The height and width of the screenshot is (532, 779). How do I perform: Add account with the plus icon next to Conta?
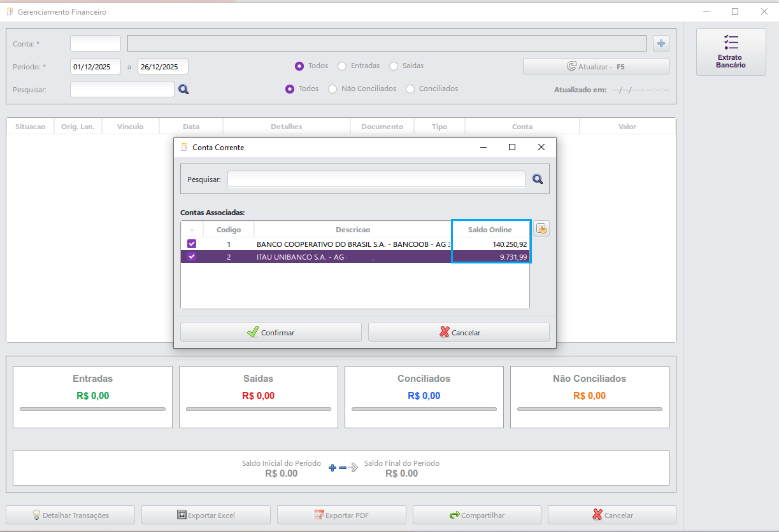(x=661, y=43)
